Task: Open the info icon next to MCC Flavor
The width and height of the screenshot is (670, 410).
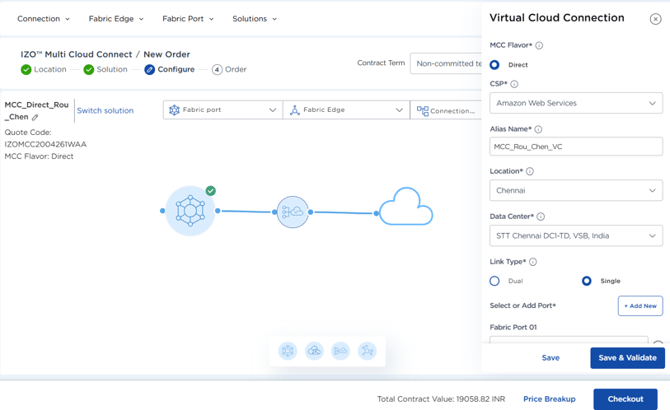Action: (539, 45)
